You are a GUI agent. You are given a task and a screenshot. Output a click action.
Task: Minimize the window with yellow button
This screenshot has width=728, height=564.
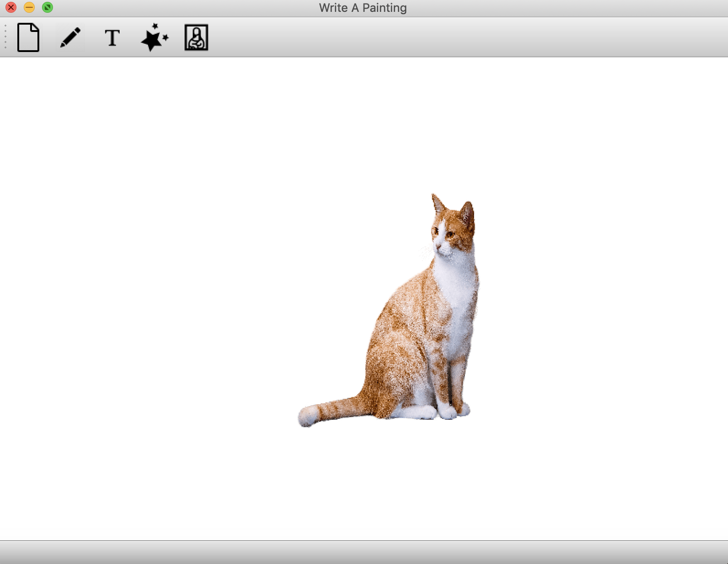[29, 7]
